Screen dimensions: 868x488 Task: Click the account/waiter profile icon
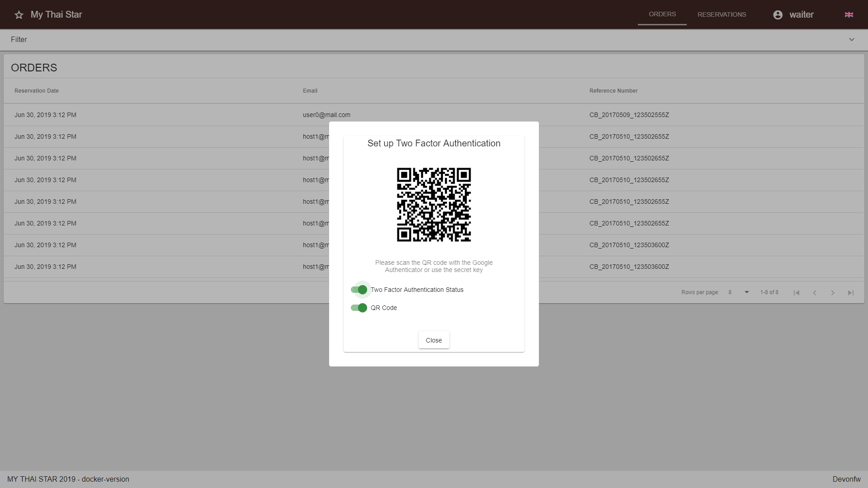[778, 14]
